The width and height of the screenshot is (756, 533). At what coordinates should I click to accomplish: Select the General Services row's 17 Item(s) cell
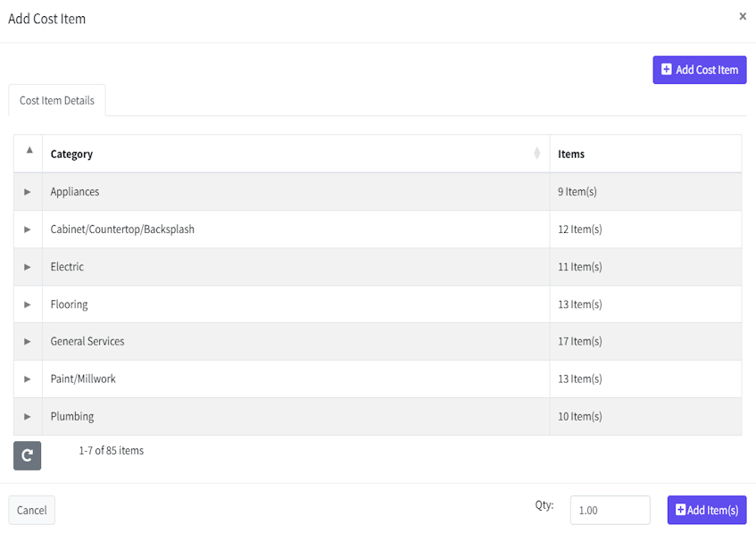click(x=580, y=342)
